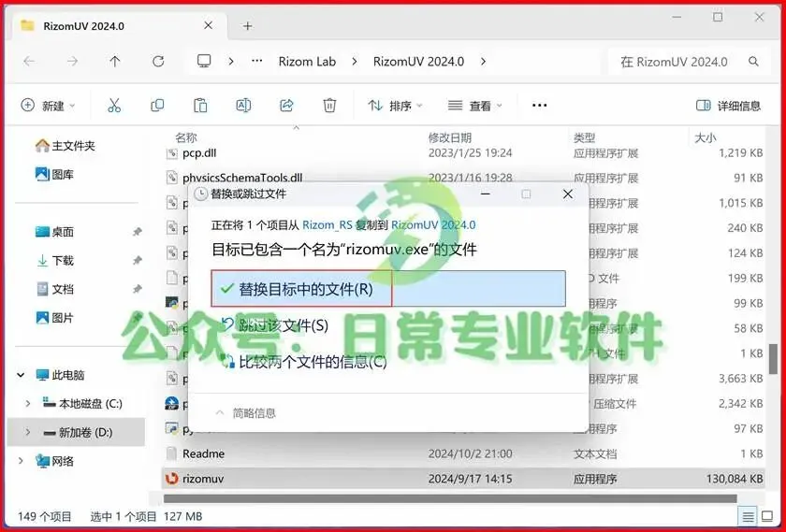Click the rizomuv application icon in file list
Screen dimensions: 786x532
click(x=171, y=479)
